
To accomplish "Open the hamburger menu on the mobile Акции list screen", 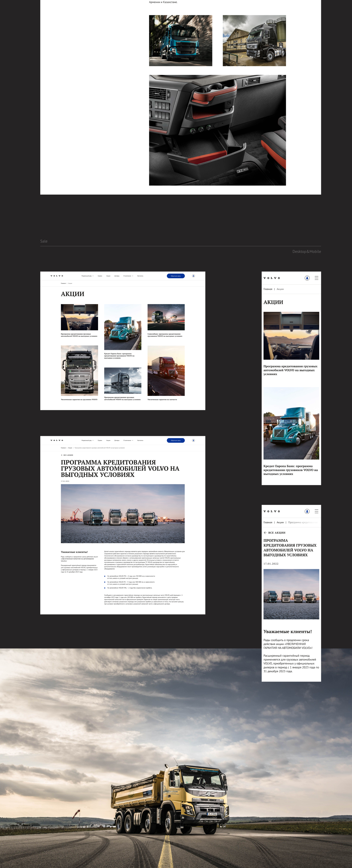I will point(316,278).
